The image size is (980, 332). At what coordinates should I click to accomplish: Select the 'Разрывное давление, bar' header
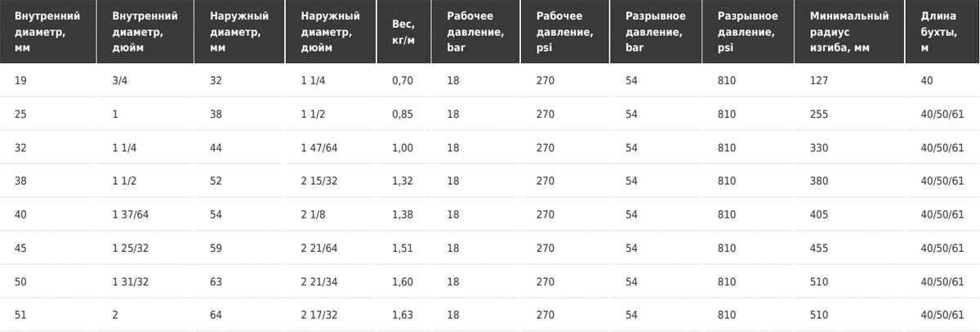click(657, 32)
